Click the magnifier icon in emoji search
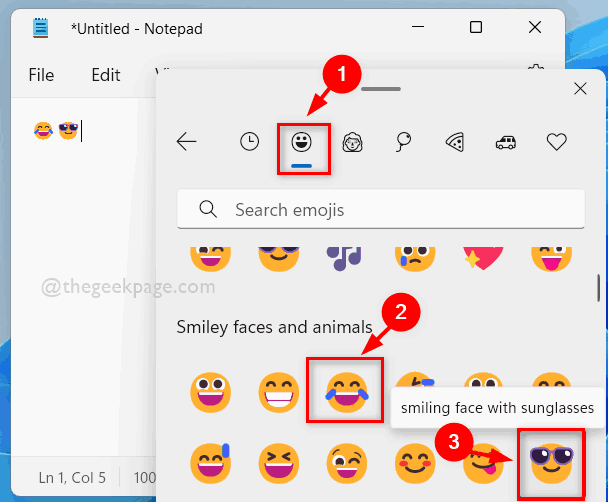The height and width of the screenshot is (502, 608). 208,209
